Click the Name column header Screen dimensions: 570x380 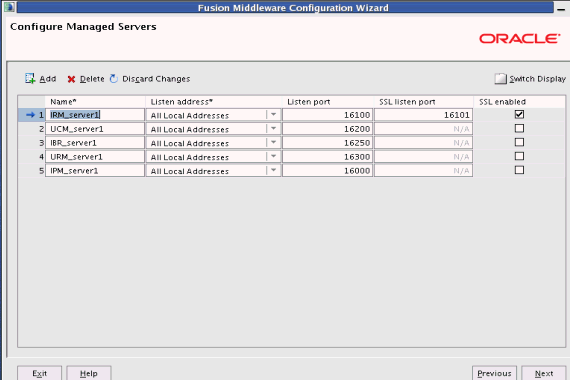pos(95,102)
